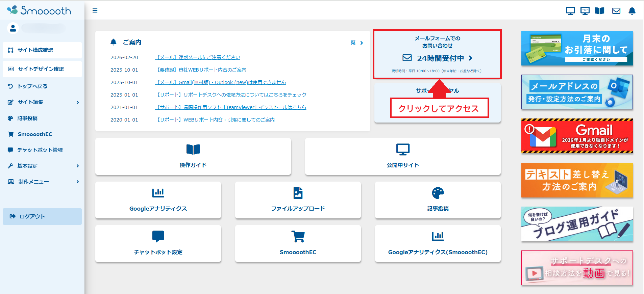Select SmoooothEC in the sidebar
The image size is (644, 294).
pos(42,134)
